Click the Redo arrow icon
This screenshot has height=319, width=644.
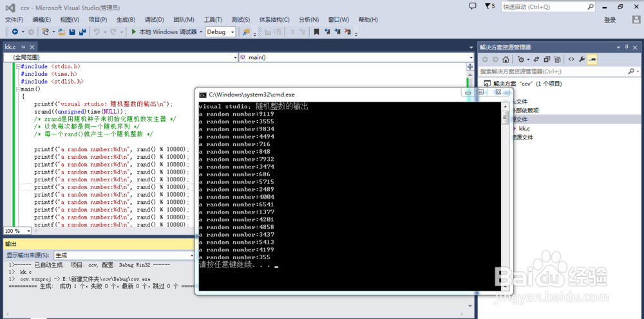coord(113,32)
